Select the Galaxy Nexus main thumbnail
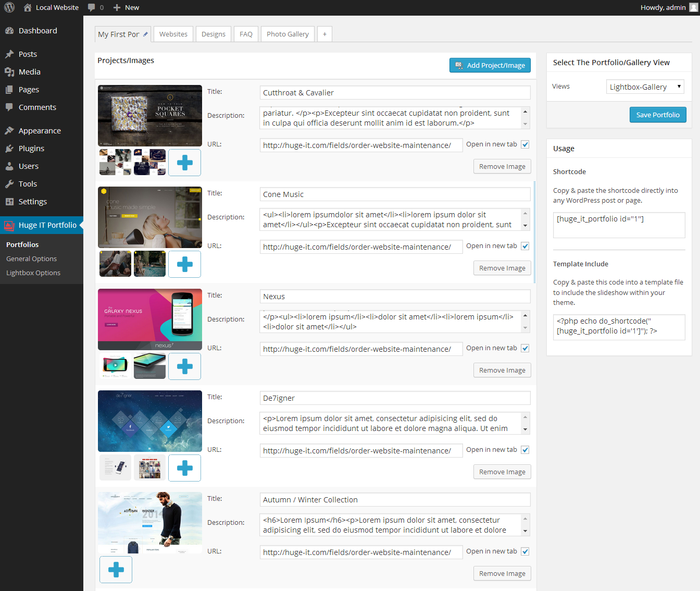Image resolution: width=700 pixels, height=591 pixels. 150,319
